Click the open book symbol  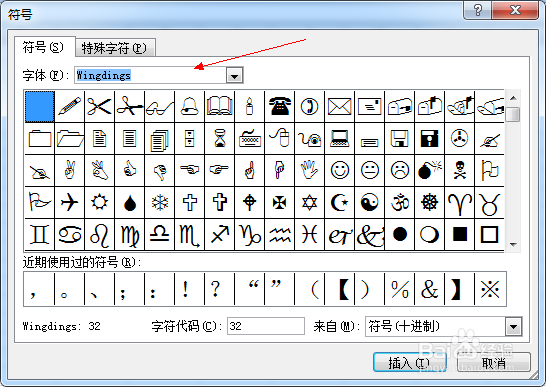(219, 106)
